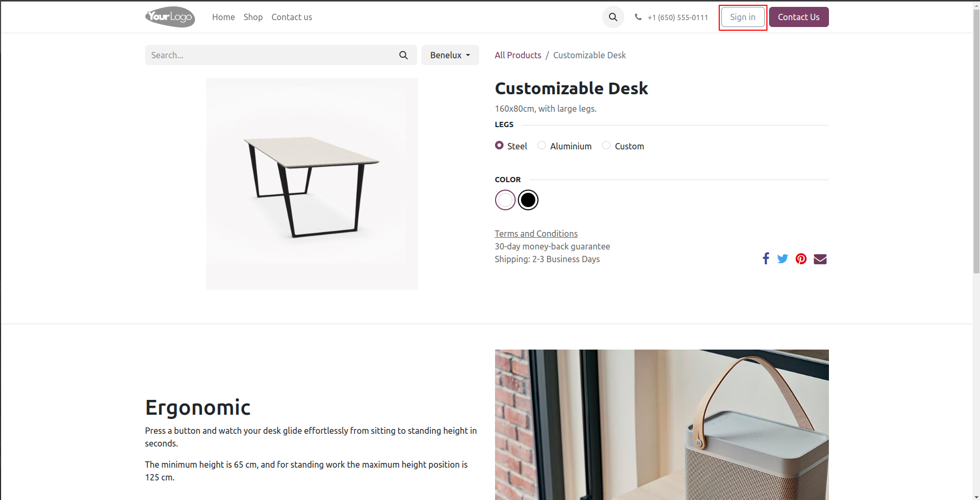Select Steel legs option
The height and width of the screenshot is (500, 980).
coord(499,145)
